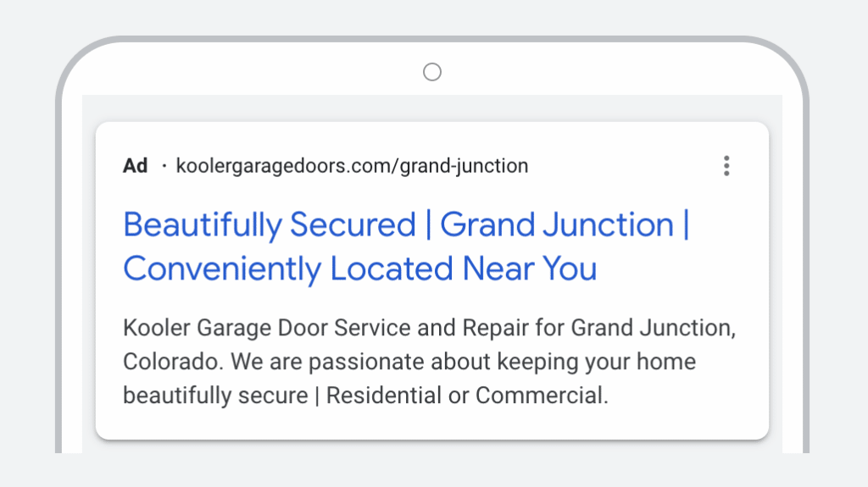Click the bold Ad label badge
868x487 pixels.
(135, 165)
